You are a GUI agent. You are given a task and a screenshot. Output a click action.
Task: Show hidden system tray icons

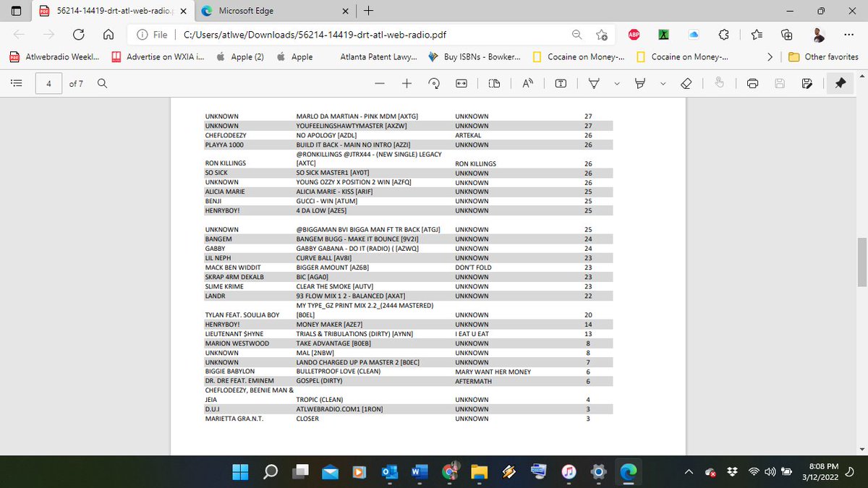(690, 472)
